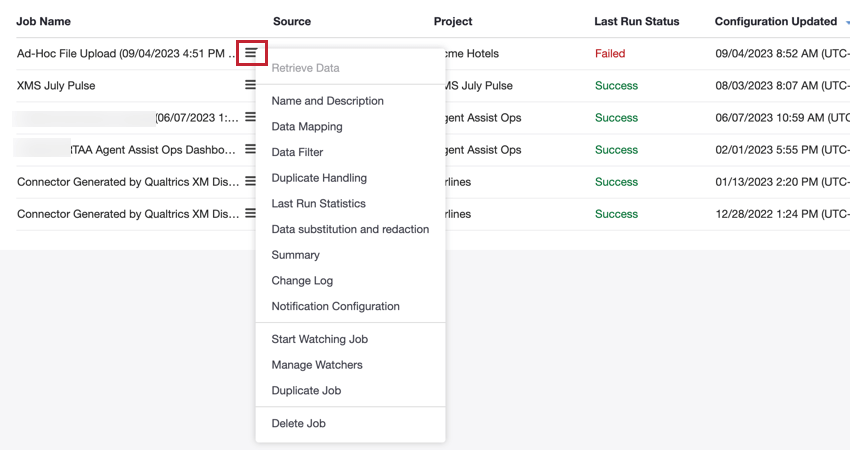
Task: Click Duplicate Job menu item
Action: (306, 391)
